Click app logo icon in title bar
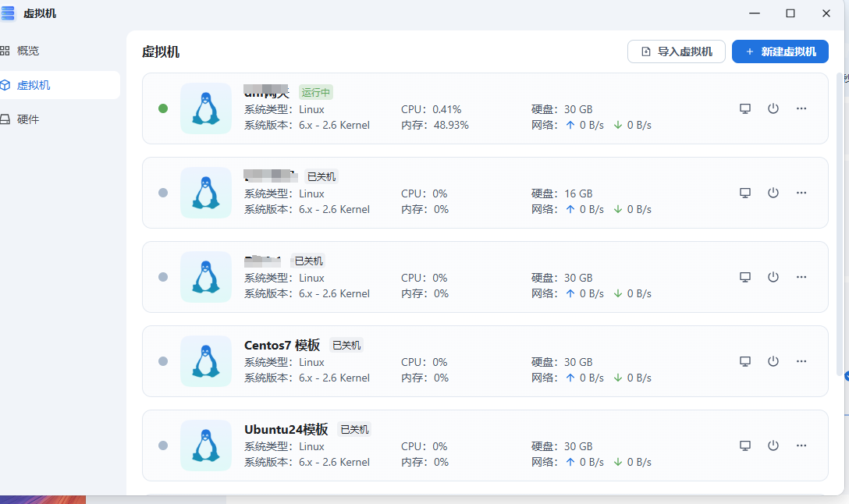849x504 pixels. [9, 13]
